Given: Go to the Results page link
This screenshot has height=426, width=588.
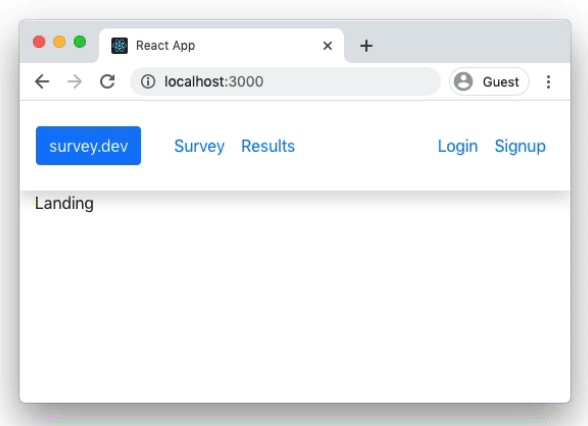Looking at the screenshot, I should pos(268,146).
